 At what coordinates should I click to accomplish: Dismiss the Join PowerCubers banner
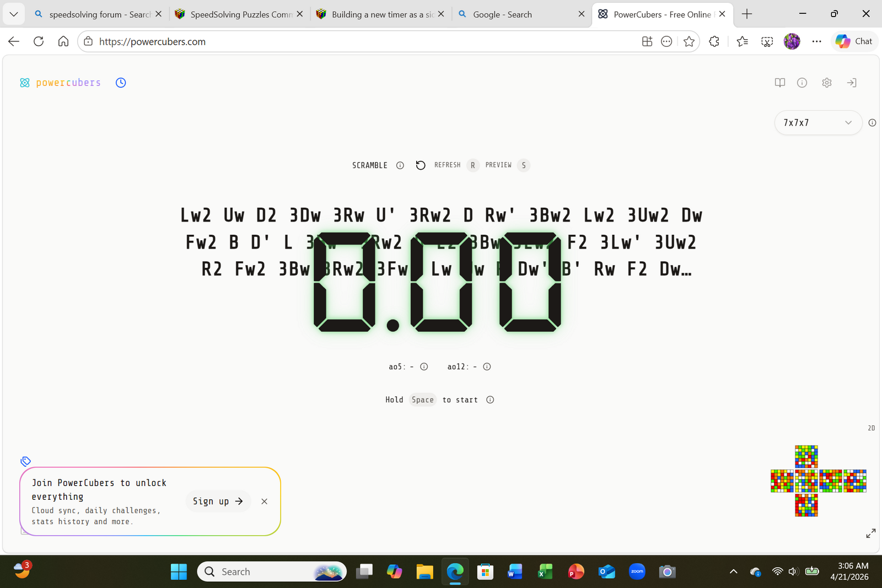265,501
